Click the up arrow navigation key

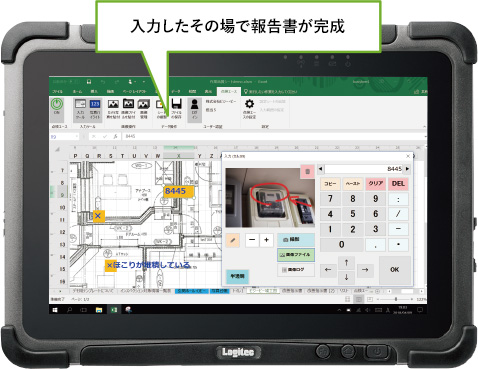tap(346, 263)
